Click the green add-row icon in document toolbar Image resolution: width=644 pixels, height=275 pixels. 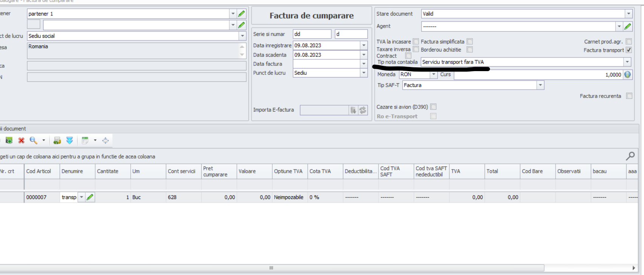[x=9, y=140]
